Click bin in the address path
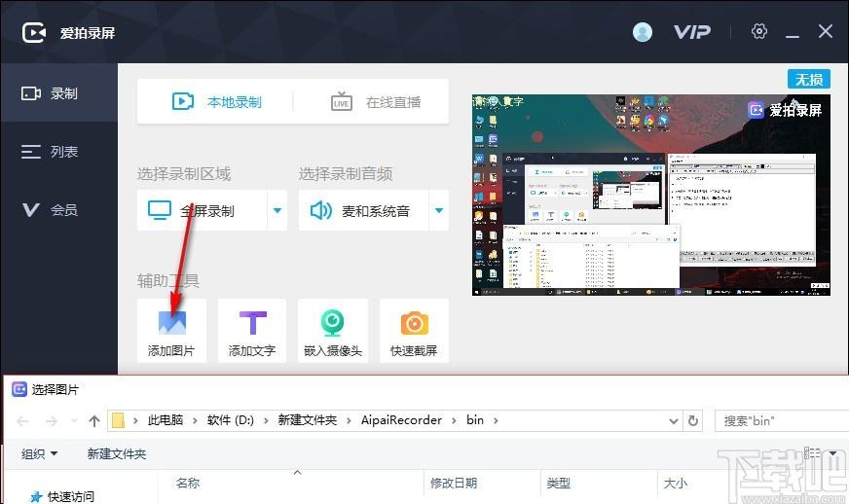Screen dimensions: 849x504 point(475,420)
